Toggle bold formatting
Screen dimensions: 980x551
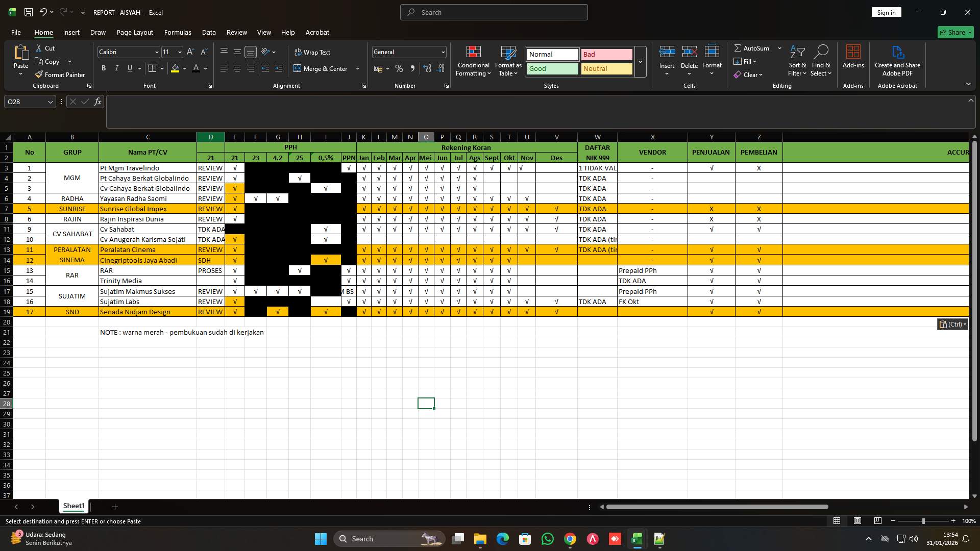103,68
